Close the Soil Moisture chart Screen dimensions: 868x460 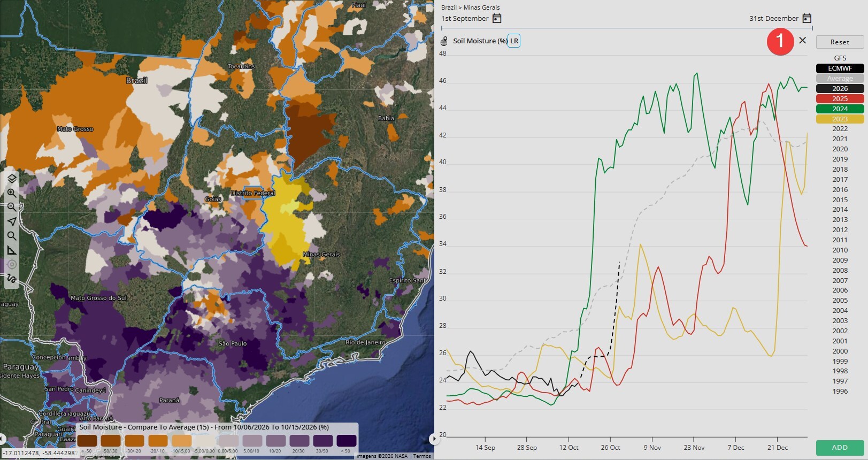[x=802, y=40]
